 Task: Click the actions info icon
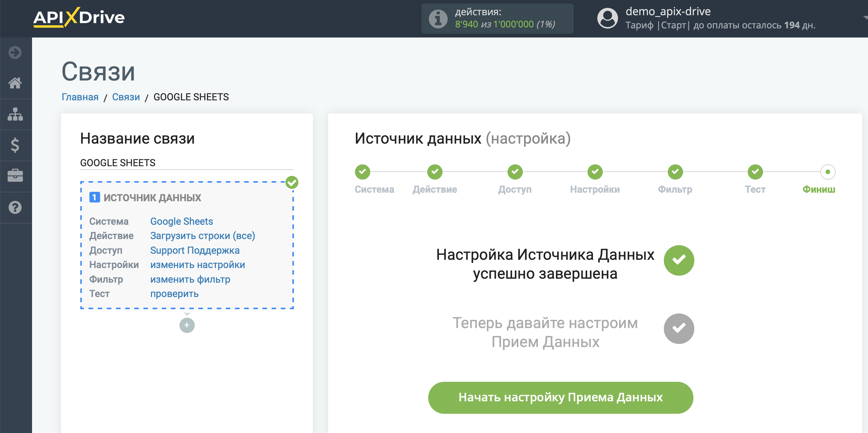(438, 19)
